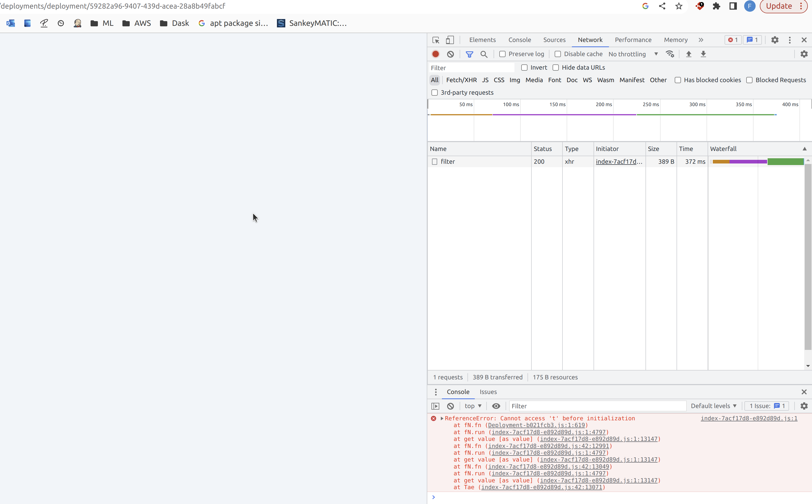Switch to the Performance tab
The width and height of the screenshot is (812, 504).
coord(633,40)
